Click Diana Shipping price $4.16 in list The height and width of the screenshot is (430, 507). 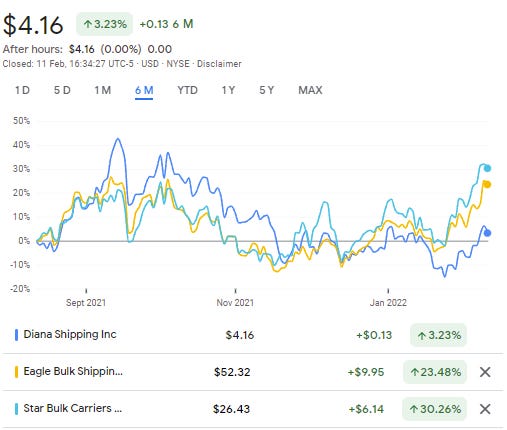(240, 335)
